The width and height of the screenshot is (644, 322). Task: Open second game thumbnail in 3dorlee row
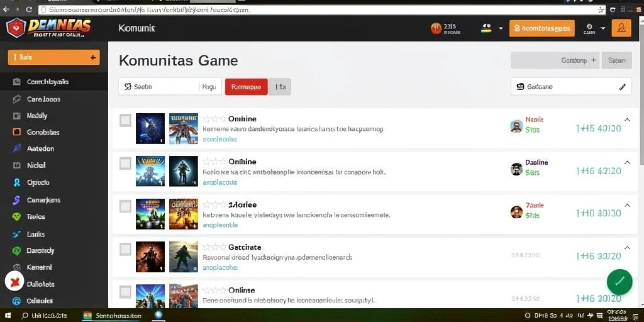tap(184, 214)
